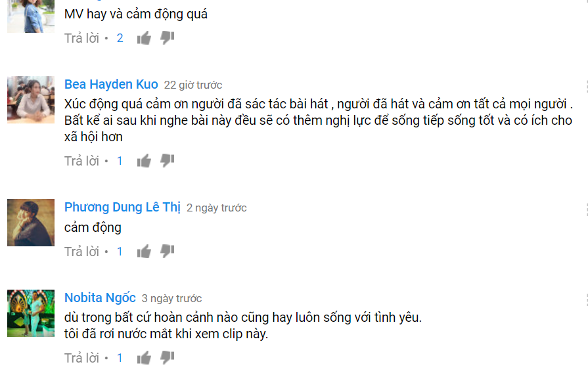Like Nobita Ngốc's comment

(x=144, y=358)
